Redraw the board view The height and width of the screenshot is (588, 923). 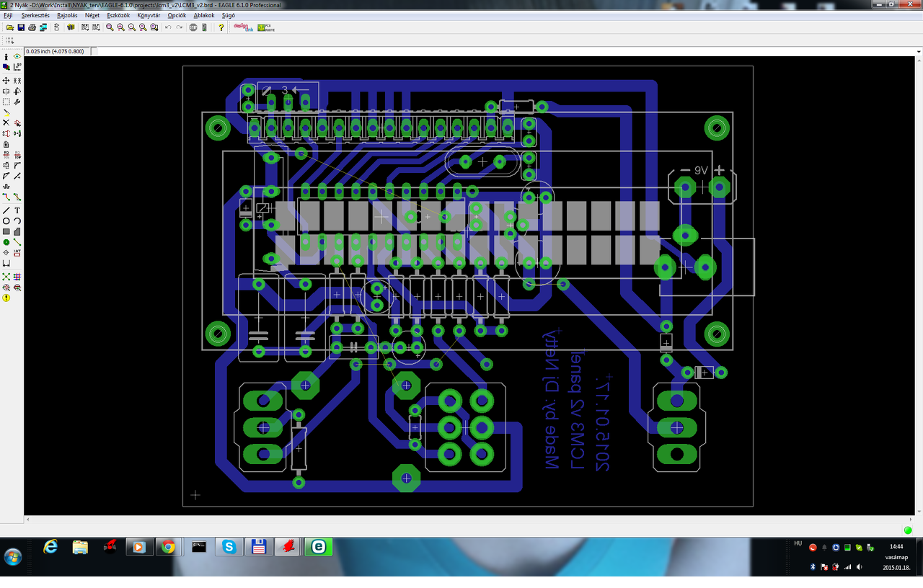tap(143, 27)
